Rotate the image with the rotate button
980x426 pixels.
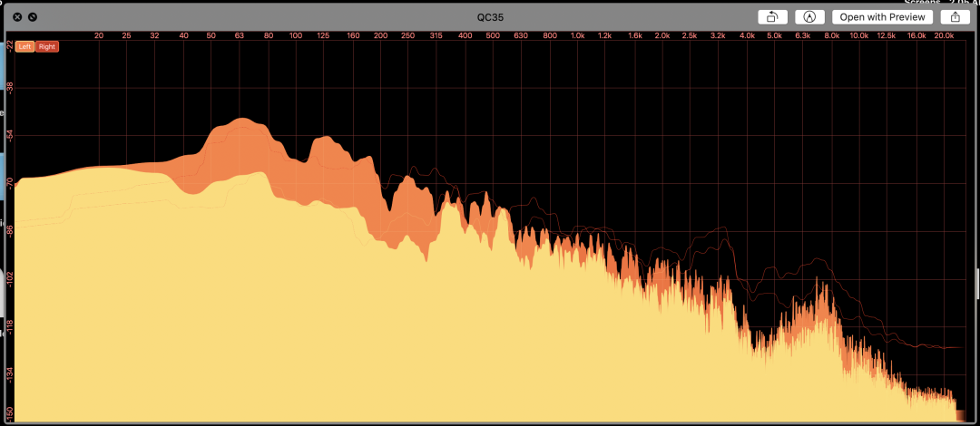tap(772, 17)
